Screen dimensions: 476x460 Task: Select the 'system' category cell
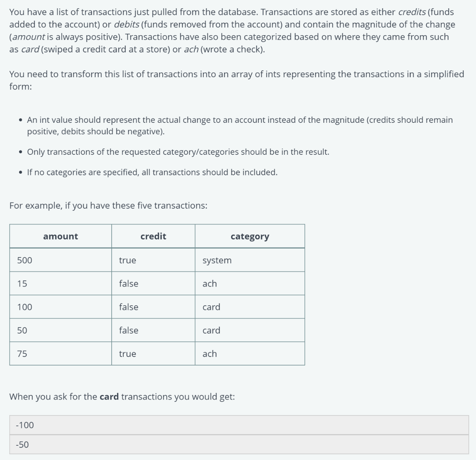tap(249, 260)
